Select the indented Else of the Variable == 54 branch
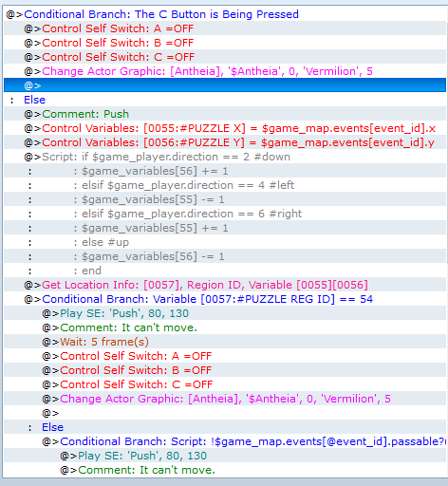This screenshot has width=448, height=486. point(225,427)
